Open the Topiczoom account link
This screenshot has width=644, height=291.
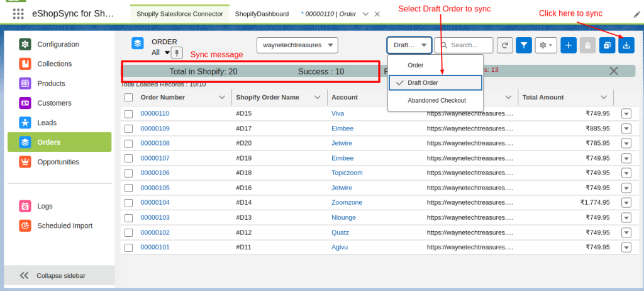tap(347, 173)
